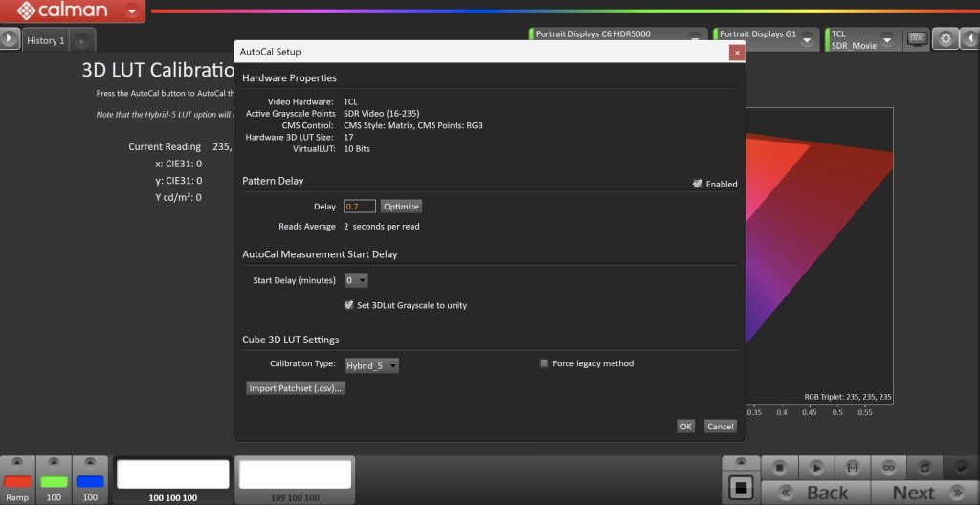Add a new history tab
Viewport: 980px width, 505px height.
coord(81,41)
